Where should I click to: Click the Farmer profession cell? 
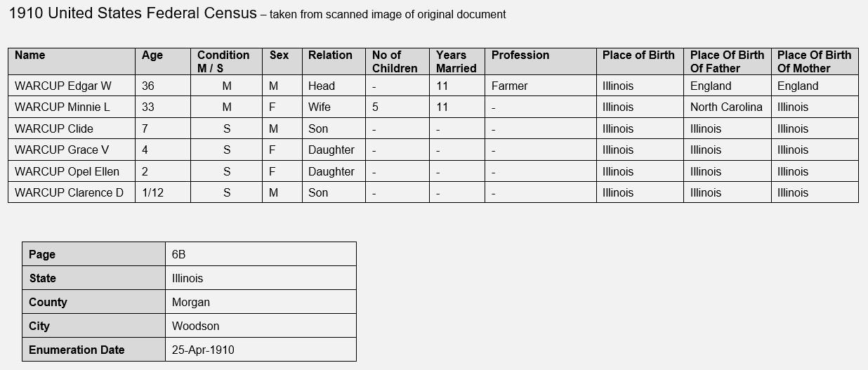point(541,86)
